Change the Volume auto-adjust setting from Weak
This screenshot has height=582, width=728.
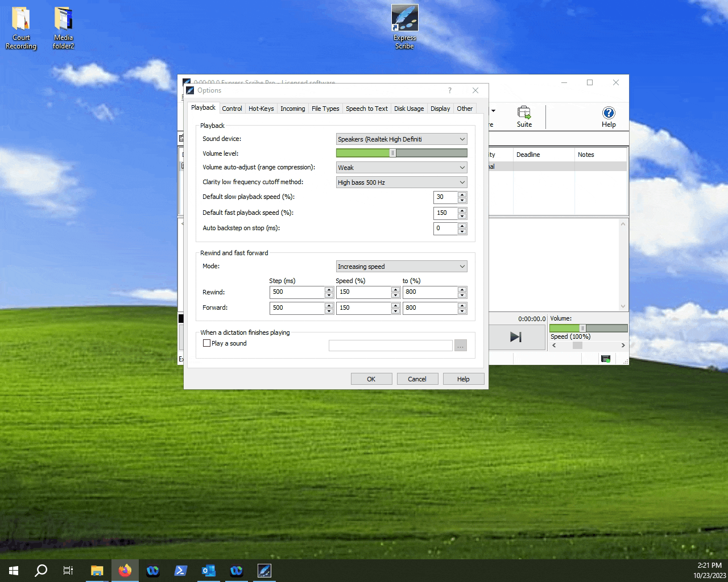tap(402, 167)
